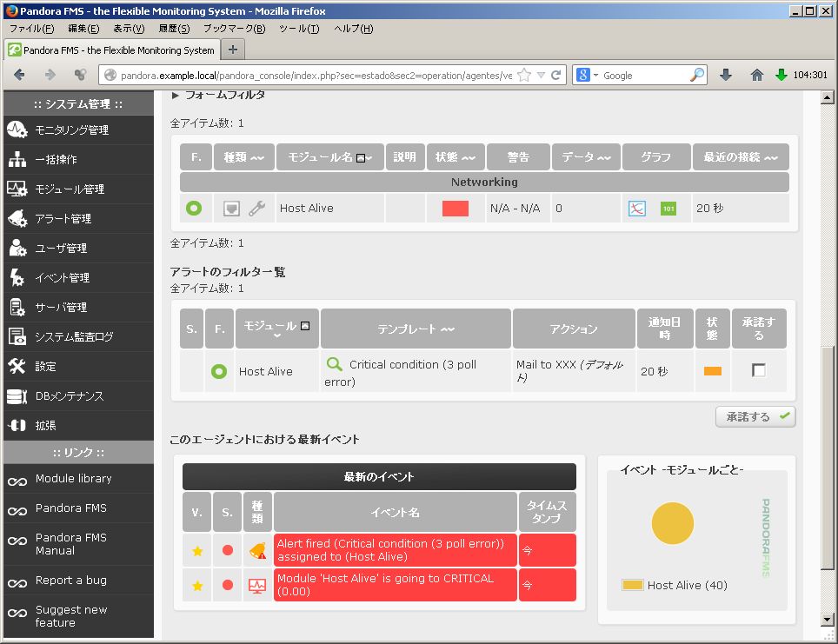Open the ブックマーク(B) menu
The image size is (838, 644).
tap(234, 29)
